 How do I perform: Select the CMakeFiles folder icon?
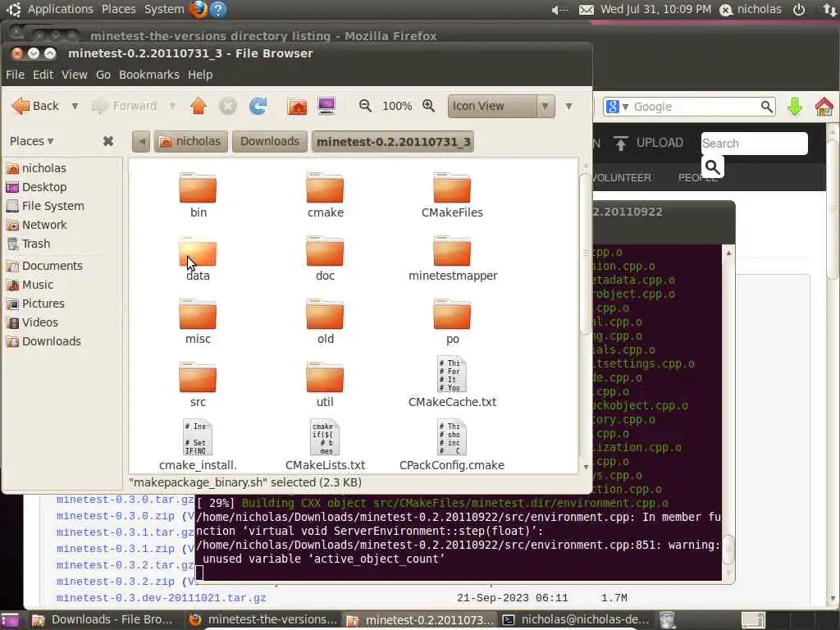click(452, 188)
